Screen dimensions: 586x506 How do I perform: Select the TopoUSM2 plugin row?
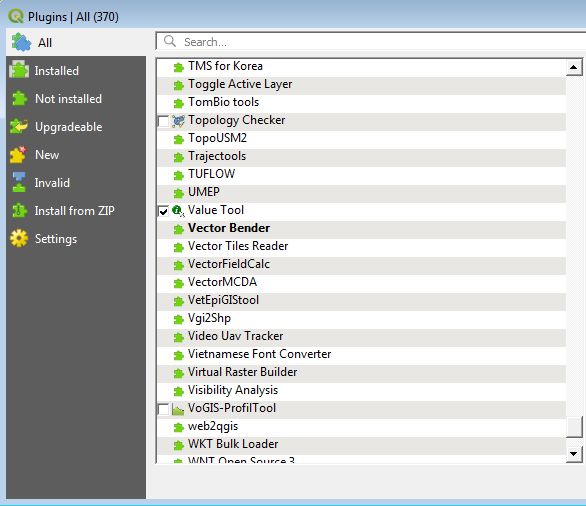361,139
